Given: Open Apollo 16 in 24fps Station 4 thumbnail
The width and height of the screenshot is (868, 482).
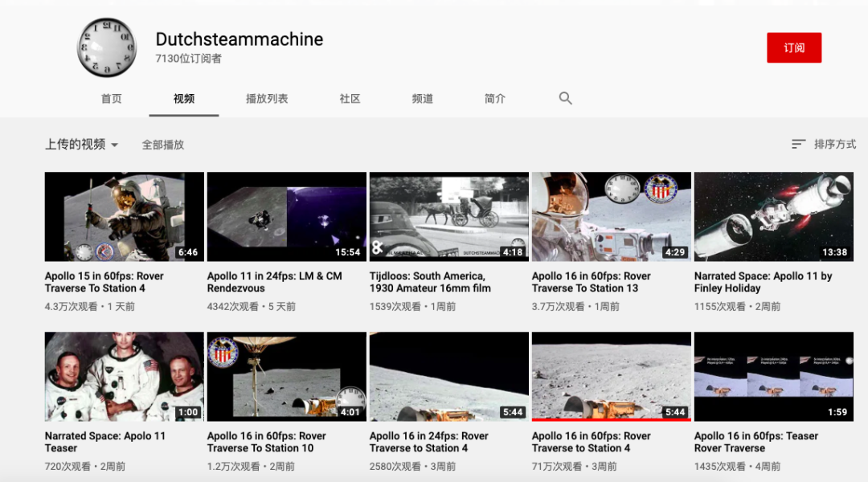Looking at the screenshot, I should coord(449,376).
